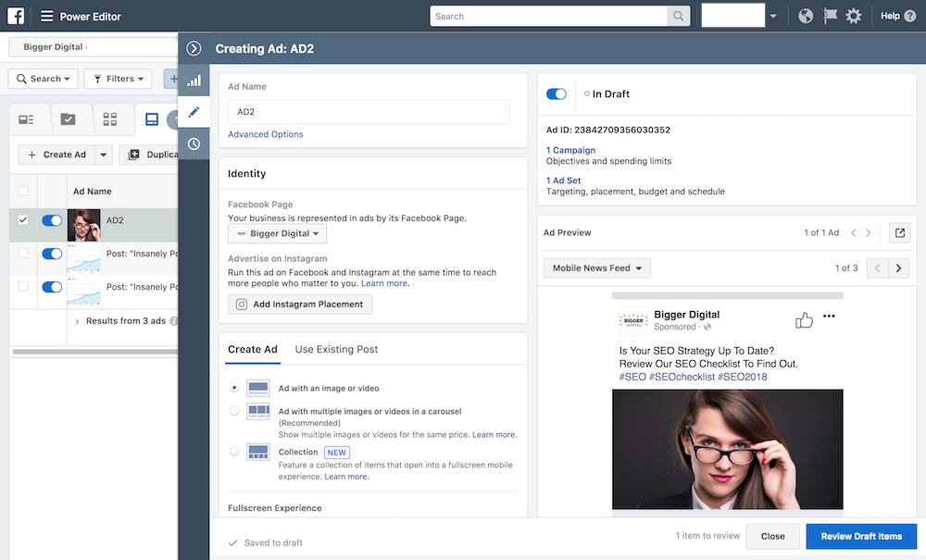
Task: Click the flag icon in top bar
Action: (830, 16)
